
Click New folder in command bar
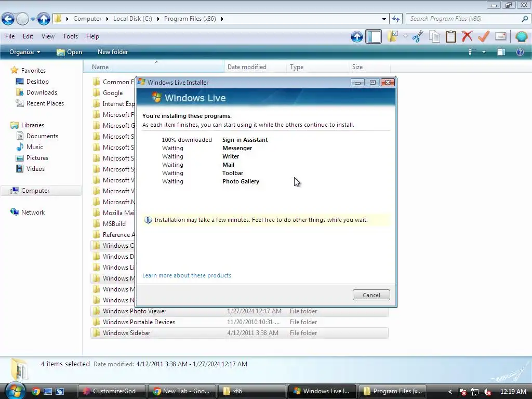113,52
